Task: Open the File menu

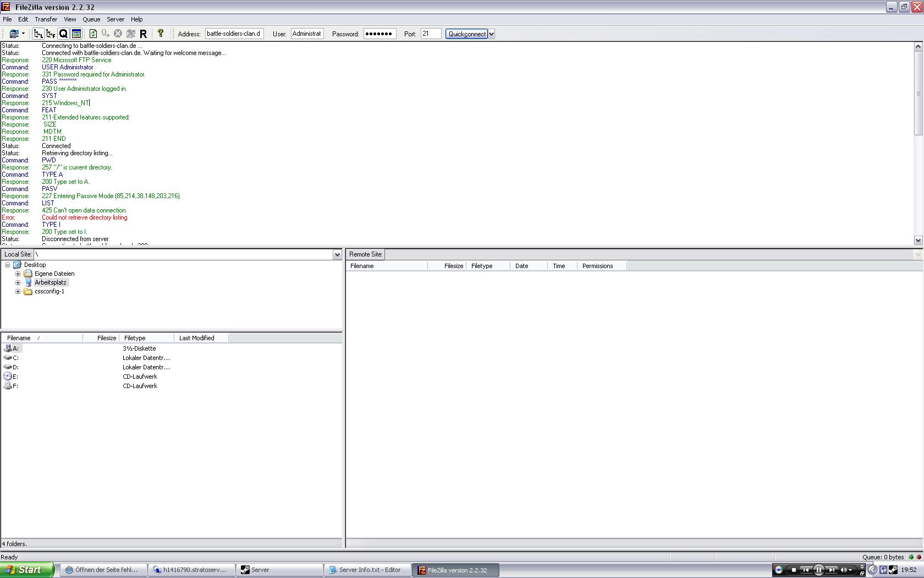Action: (7, 19)
